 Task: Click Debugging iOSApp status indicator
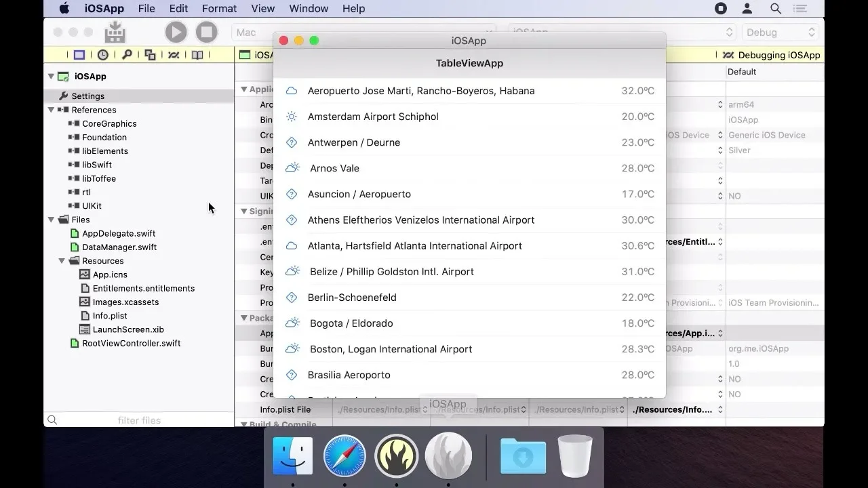[x=771, y=55]
